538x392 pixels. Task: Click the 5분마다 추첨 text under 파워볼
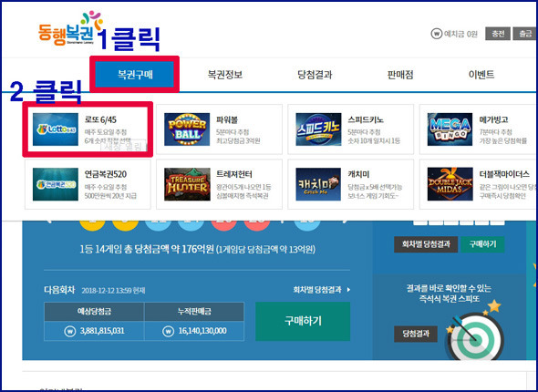pyautogui.click(x=233, y=132)
